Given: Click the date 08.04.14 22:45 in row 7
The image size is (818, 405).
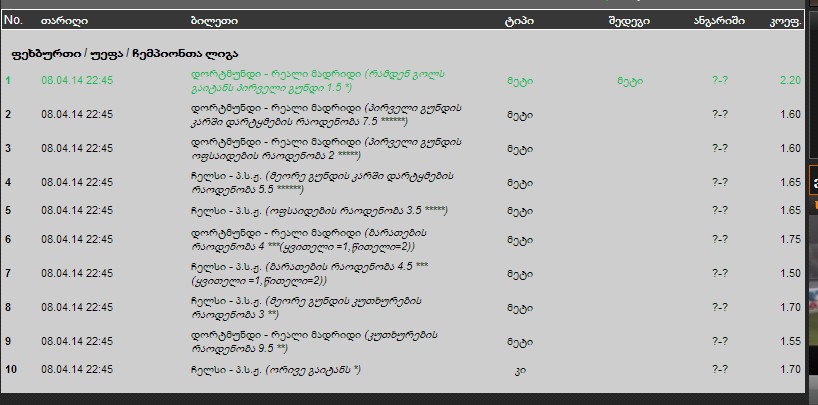Looking at the screenshot, I should (x=77, y=273).
